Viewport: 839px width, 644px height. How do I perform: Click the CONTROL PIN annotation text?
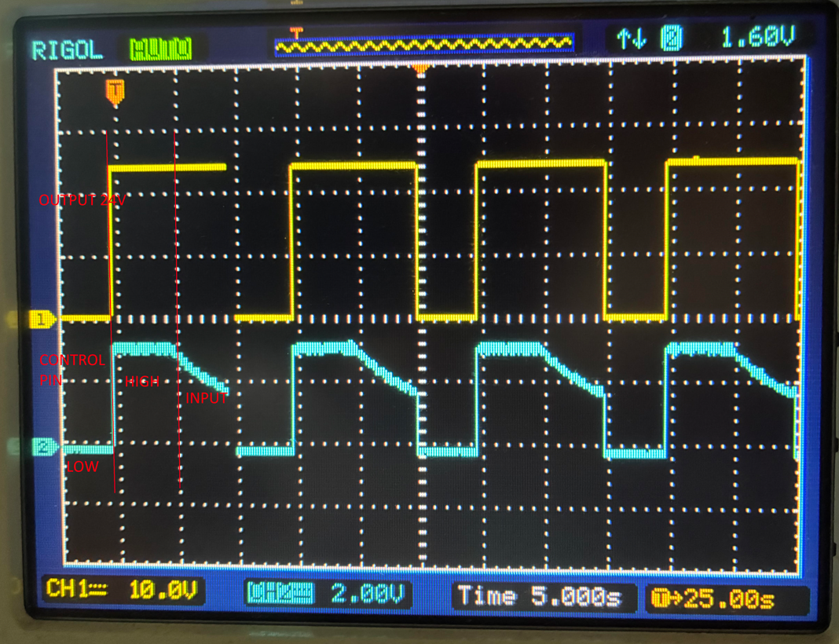click(72, 370)
